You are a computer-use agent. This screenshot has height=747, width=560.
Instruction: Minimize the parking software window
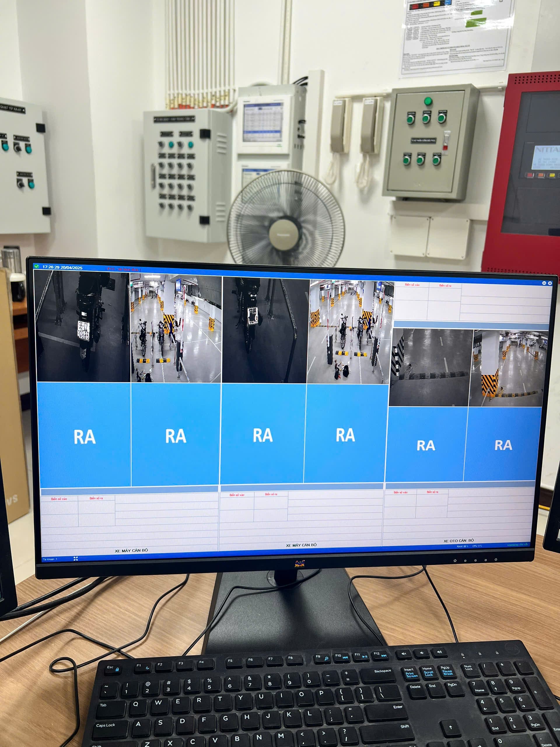tap(544, 283)
